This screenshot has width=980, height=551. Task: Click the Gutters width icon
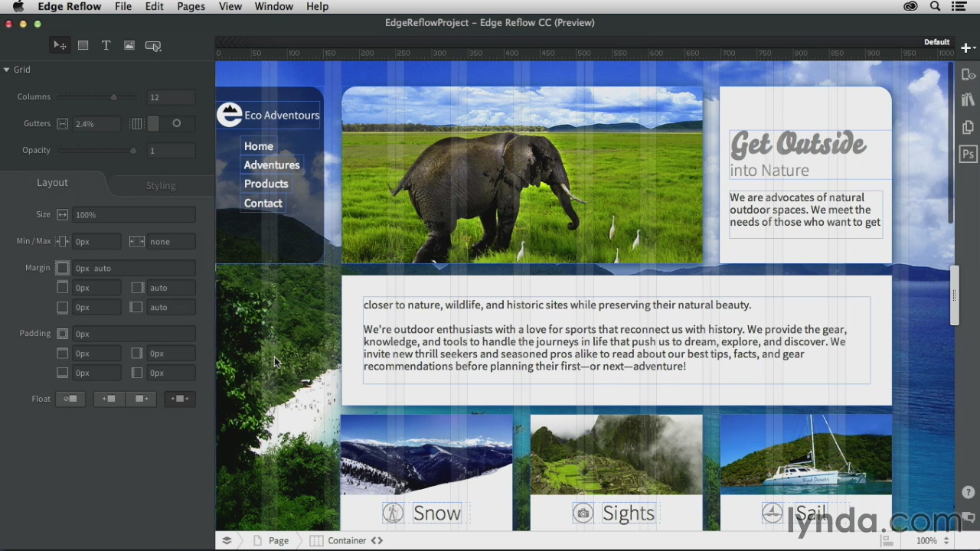[63, 124]
